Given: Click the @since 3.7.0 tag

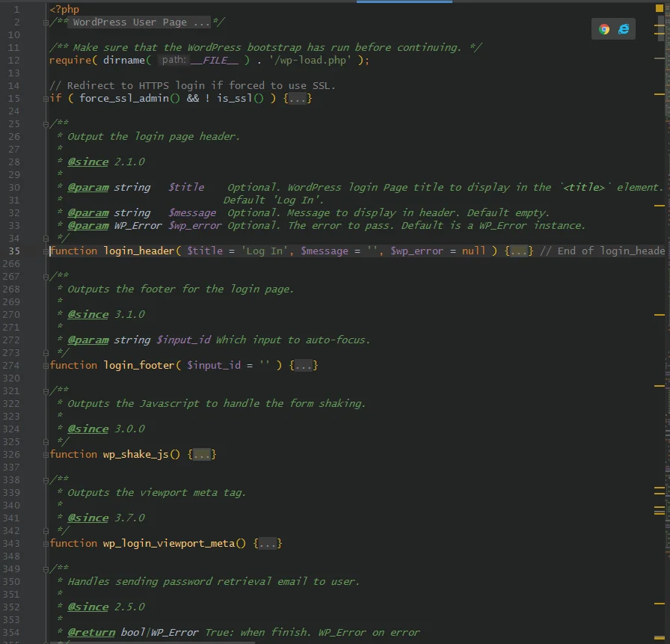Looking at the screenshot, I should [88, 518].
